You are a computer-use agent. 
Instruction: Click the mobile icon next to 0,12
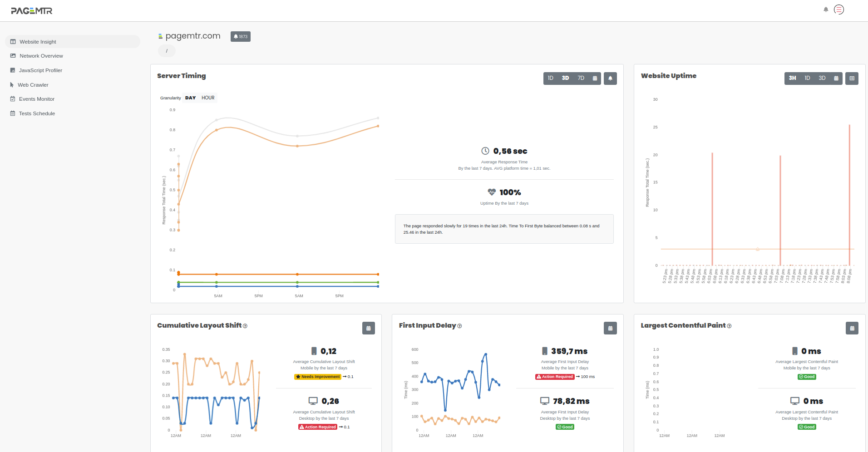[x=314, y=351]
